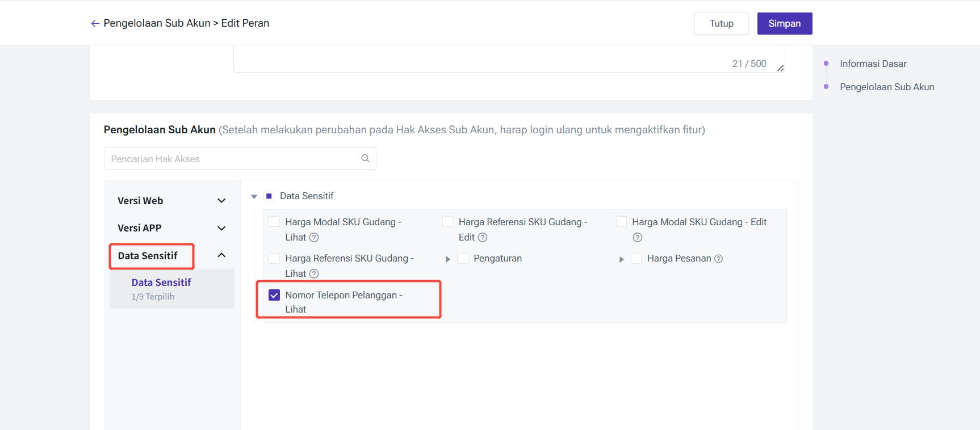Click help icon for Harga Referensi SKU Gudang - Edit
The width and height of the screenshot is (980, 430).
pyautogui.click(x=483, y=237)
